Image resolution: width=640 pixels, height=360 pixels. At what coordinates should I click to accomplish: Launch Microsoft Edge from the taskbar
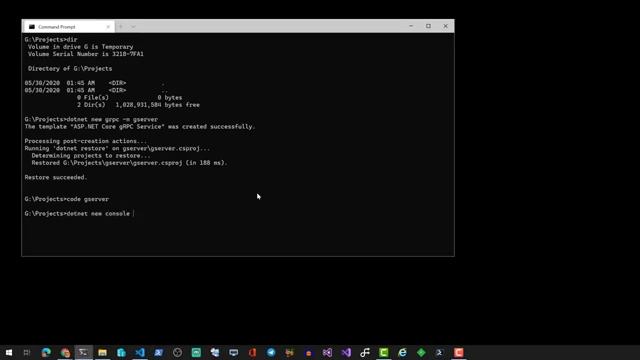click(46, 353)
